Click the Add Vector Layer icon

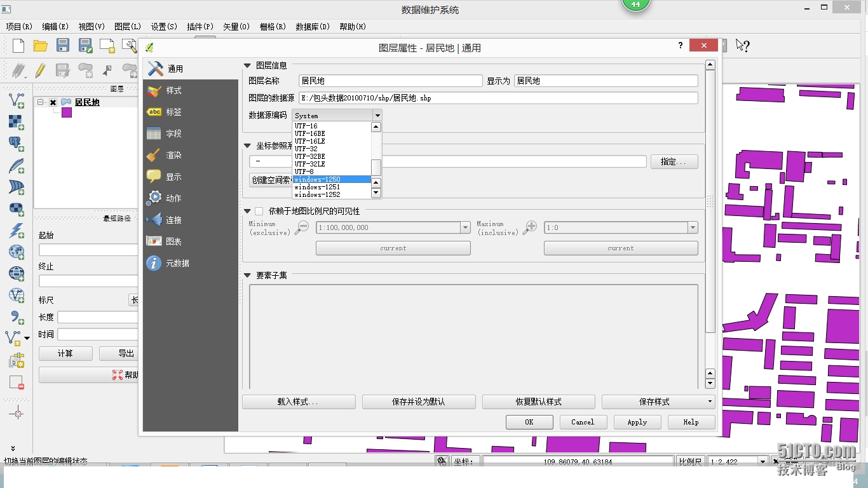point(17,100)
